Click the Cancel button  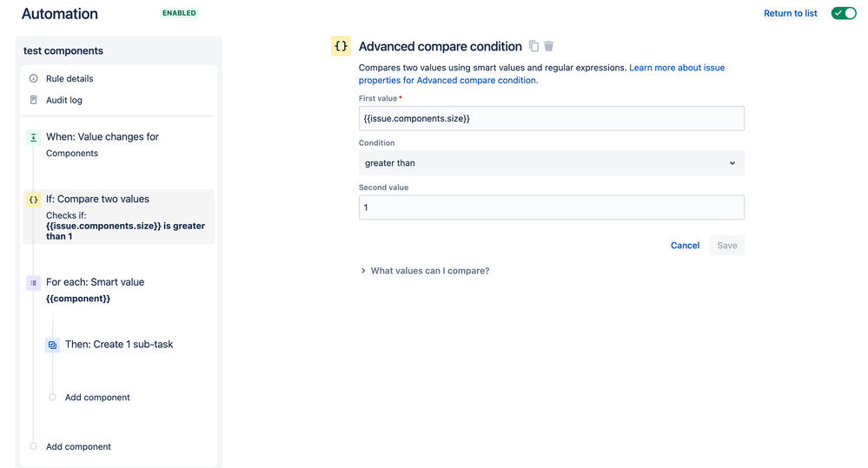tap(685, 245)
